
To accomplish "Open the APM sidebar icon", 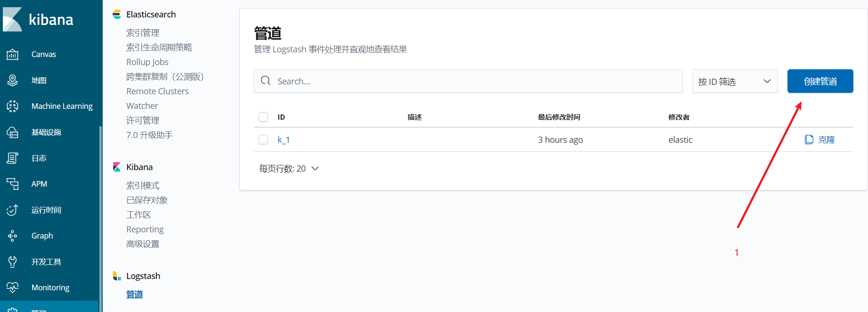I will click(13, 184).
